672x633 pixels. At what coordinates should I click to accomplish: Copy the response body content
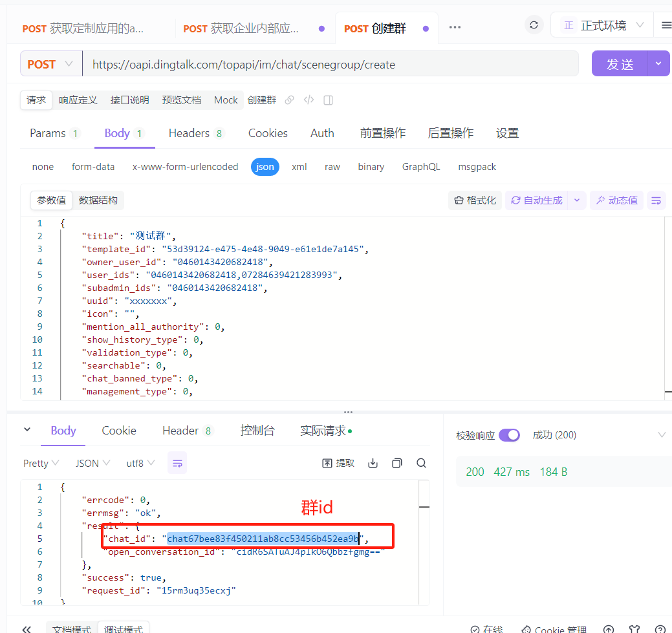point(397,463)
